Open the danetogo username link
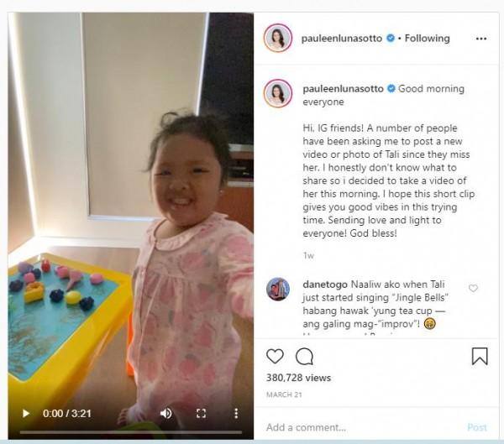This screenshot has height=444, width=504. point(325,285)
